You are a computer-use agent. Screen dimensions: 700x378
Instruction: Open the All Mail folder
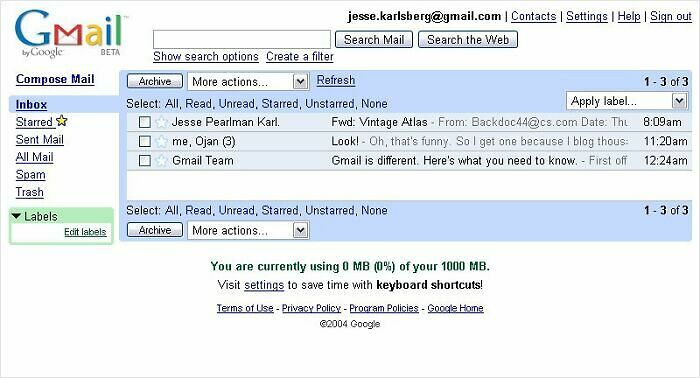(x=34, y=157)
